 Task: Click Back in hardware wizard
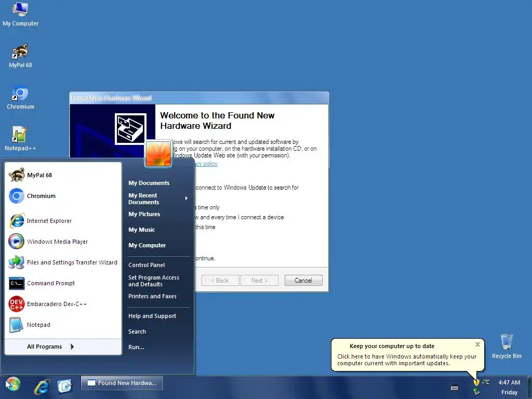pos(220,280)
